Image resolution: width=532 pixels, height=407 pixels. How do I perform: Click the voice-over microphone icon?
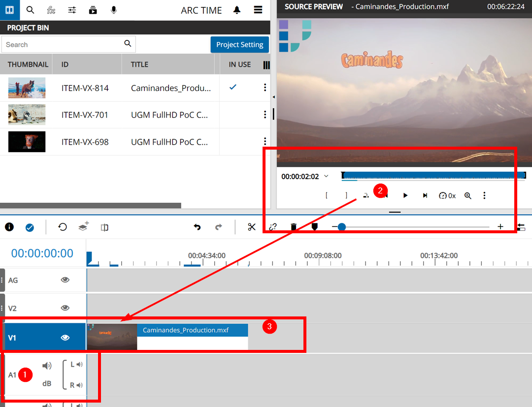114,10
